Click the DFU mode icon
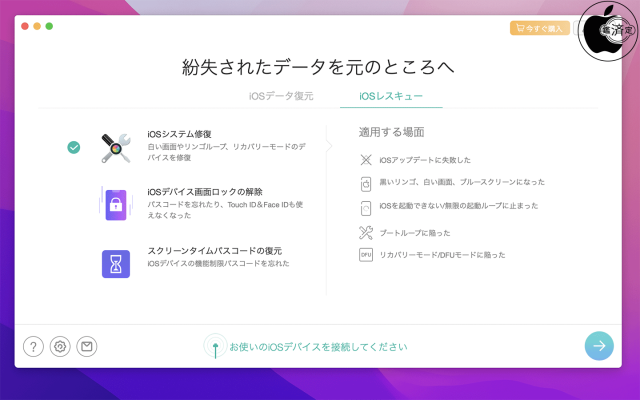Viewport: 640px width, 400px height. point(366,255)
